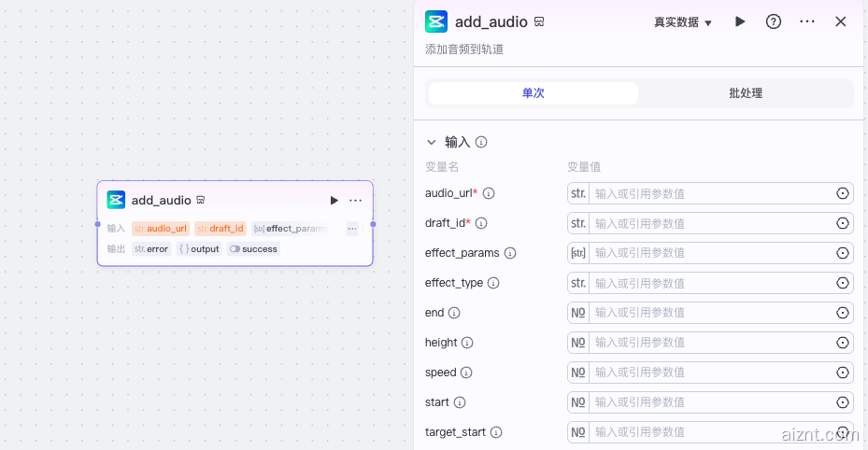Click info icon beside end
The image size is (868, 450).
coord(454,313)
